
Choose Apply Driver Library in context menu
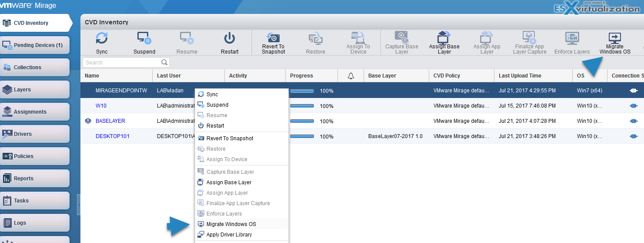pyautogui.click(x=241, y=235)
